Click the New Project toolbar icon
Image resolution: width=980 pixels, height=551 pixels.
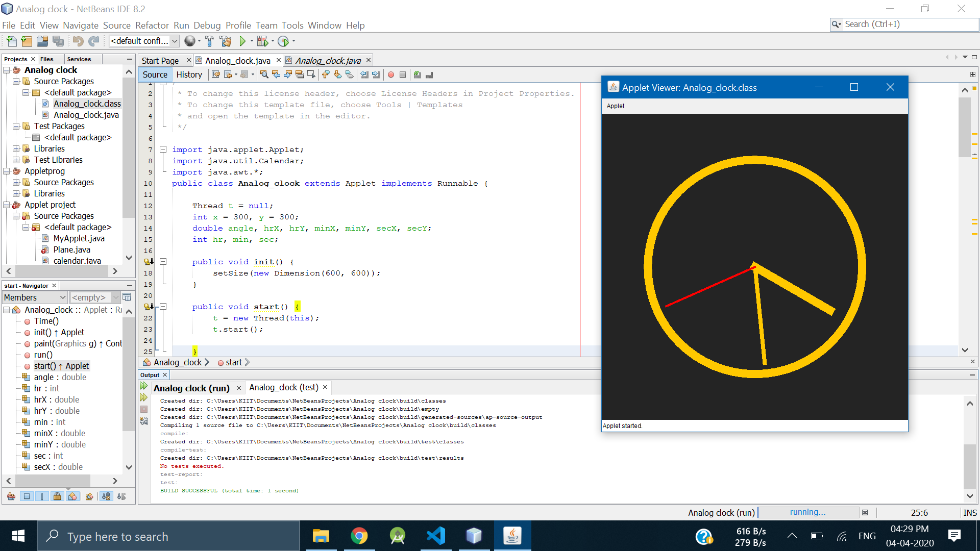[27, 41]
